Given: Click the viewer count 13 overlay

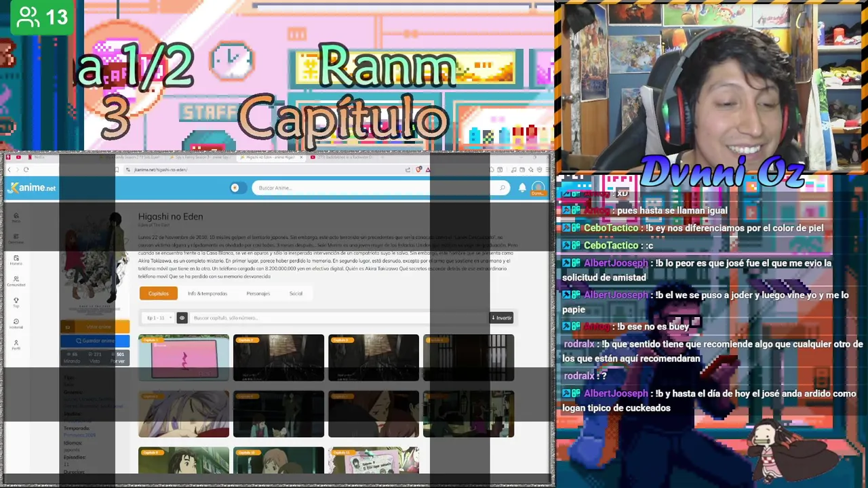Looking at the screenshot, I should pos(42,16).
